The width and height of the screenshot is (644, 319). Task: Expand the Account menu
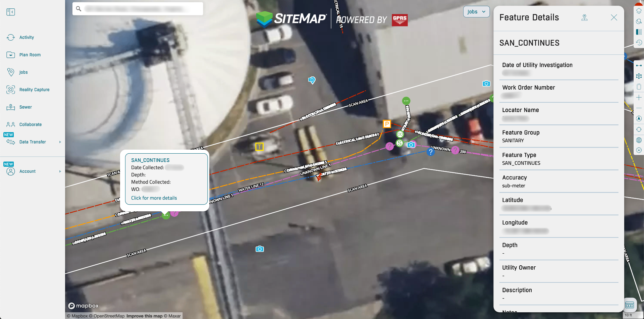click(x=28, y=171)
